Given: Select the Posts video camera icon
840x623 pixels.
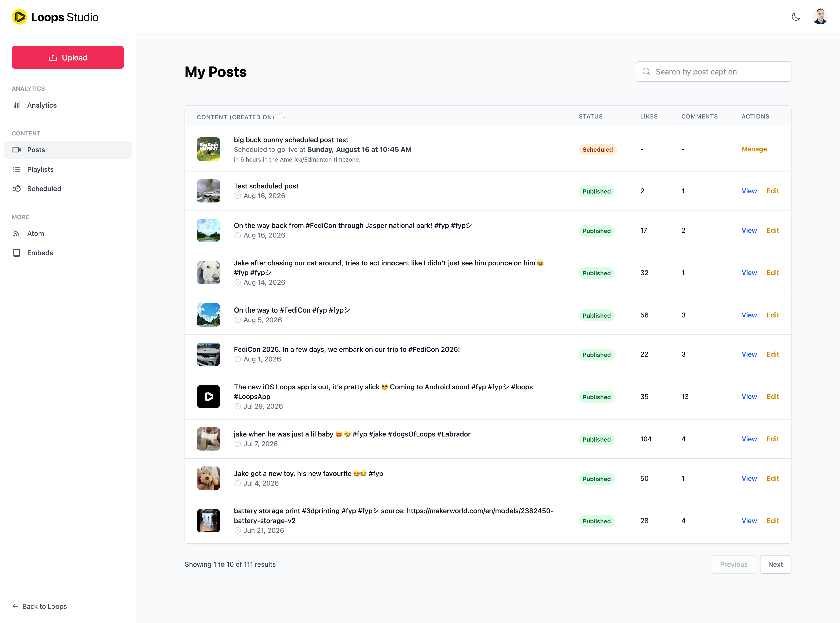Looking at the screenshot, I should click(17, 150).
